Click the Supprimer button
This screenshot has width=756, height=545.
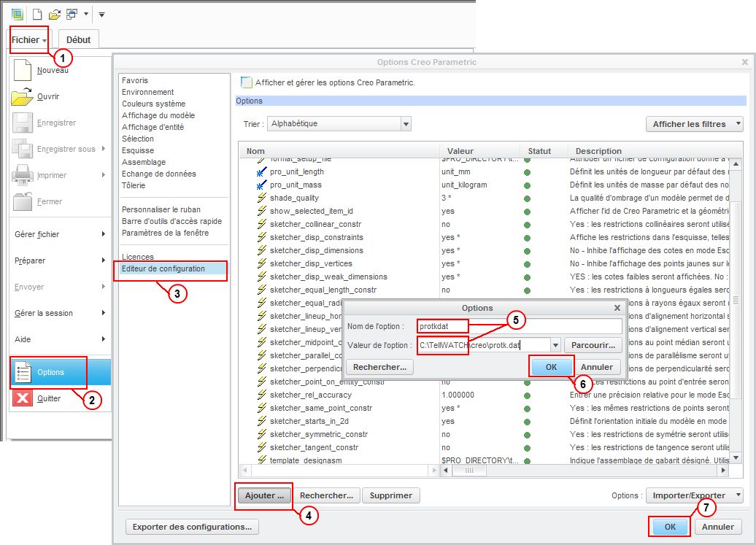(391, 496)
